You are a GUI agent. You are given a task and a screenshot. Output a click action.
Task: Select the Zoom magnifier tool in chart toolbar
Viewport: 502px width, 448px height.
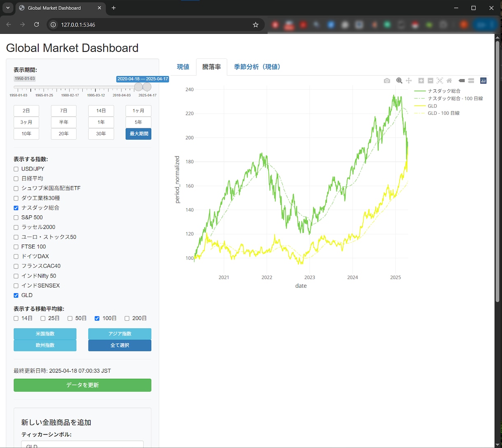click(399, 81)
